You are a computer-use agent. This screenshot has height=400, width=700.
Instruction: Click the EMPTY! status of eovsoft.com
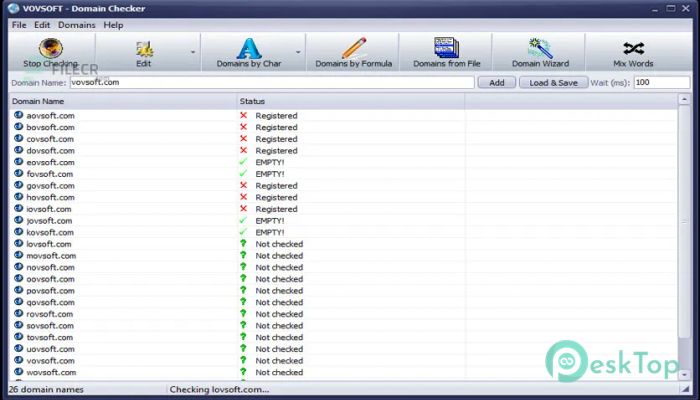click(x=270, y=162)
